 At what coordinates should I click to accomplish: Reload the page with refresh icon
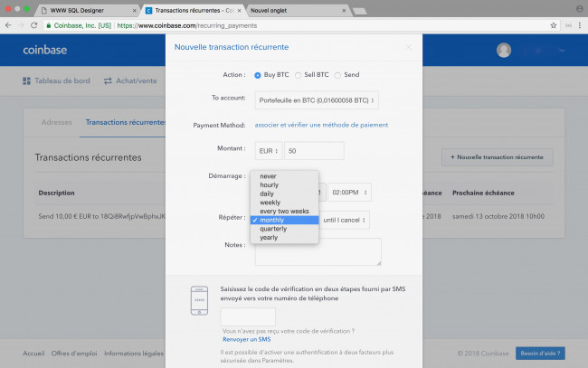coord(33,25)
